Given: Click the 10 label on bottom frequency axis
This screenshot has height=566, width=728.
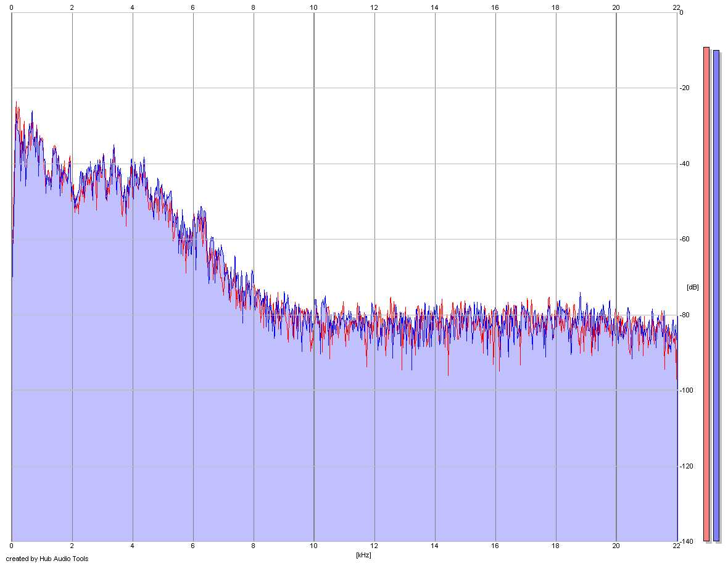Looking at the screenshot, I should click(314, 546).
